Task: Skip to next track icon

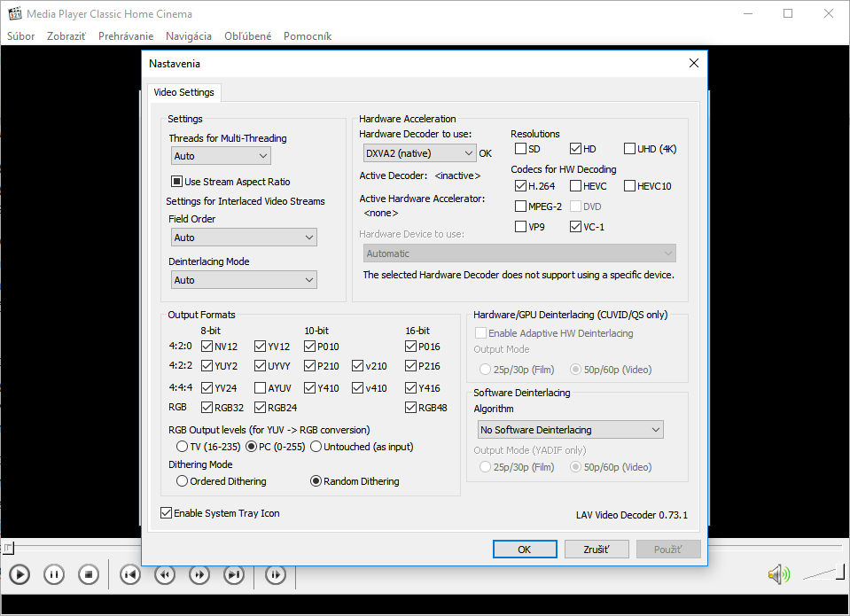Action: [234, 574]
